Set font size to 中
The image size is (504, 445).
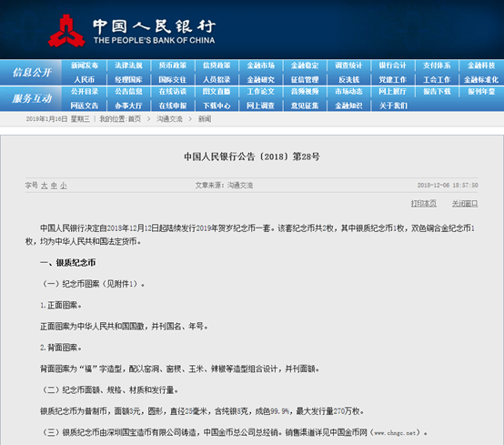point(54,186)
